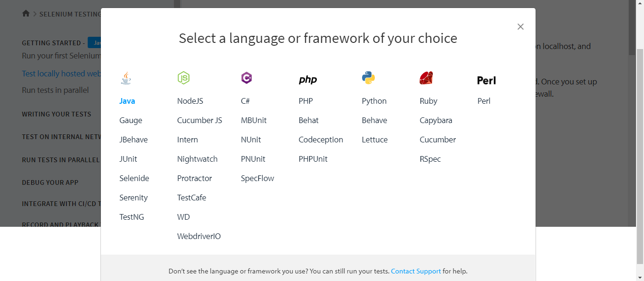This screenshot has height=281, width=644.
Task: Select TestNG under Java
Action: (x=132, y=217)
